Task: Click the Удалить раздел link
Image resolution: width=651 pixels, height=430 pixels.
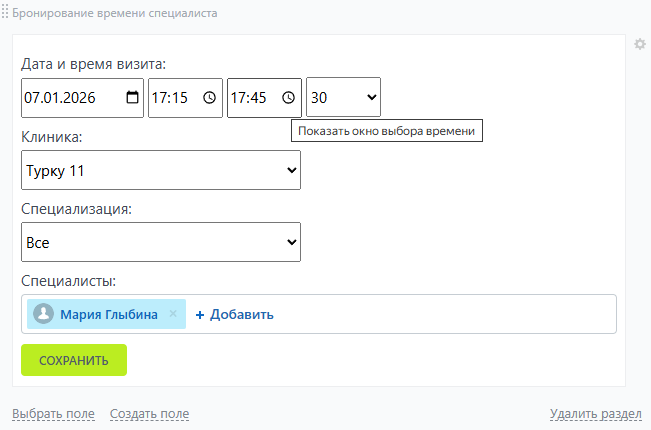Action: (595, 414)
